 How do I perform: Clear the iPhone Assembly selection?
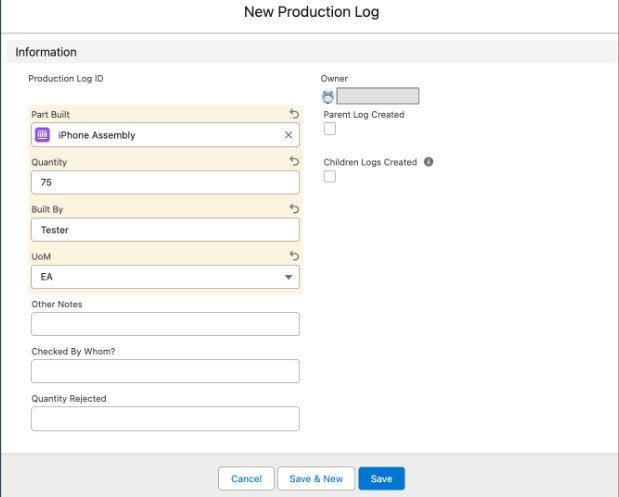pyautogui.click(x=289, y=135)
